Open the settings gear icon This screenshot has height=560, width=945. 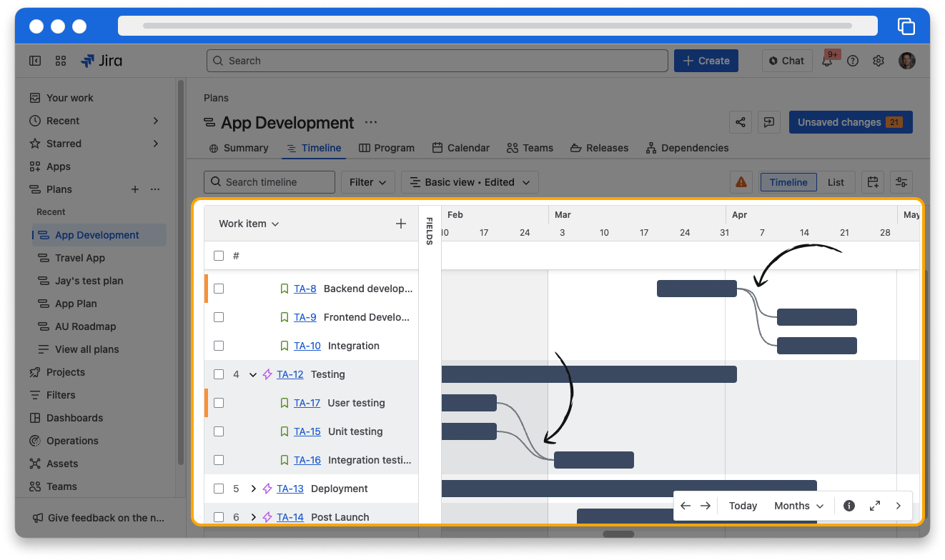click(x=879, y=61)
